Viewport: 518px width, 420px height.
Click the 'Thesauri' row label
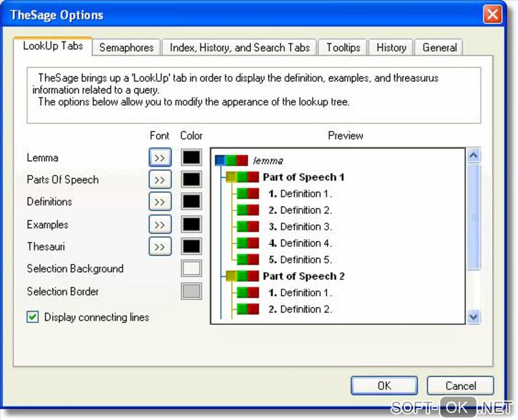(46, 247)
